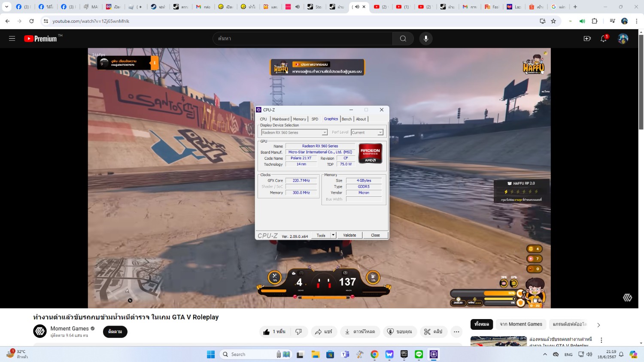Open YouTube notifications bell
This screenshot has height=362, width=644.
pos(604,39)
